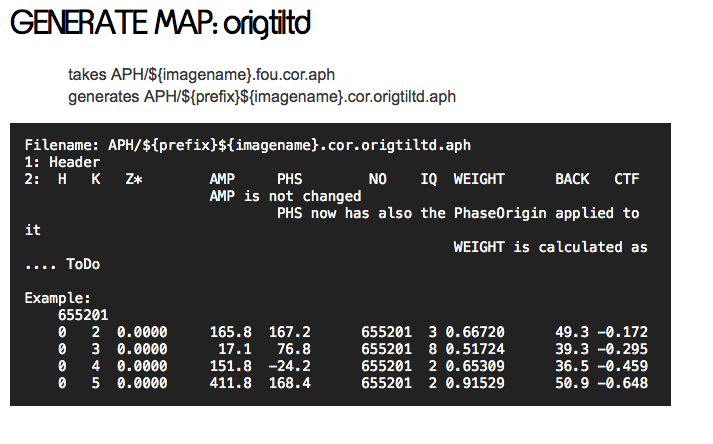The height and width of the screenshot is (444, 713).
Task: Click the '1: Header' line
Action: (x=62, y=162)
